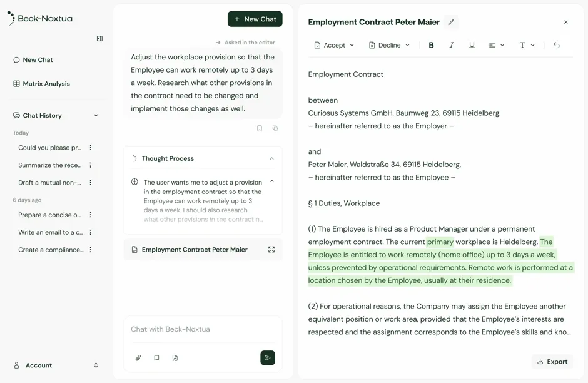Collapse the Thought Process section
The image size is (588, 383).
coord(272,159)
